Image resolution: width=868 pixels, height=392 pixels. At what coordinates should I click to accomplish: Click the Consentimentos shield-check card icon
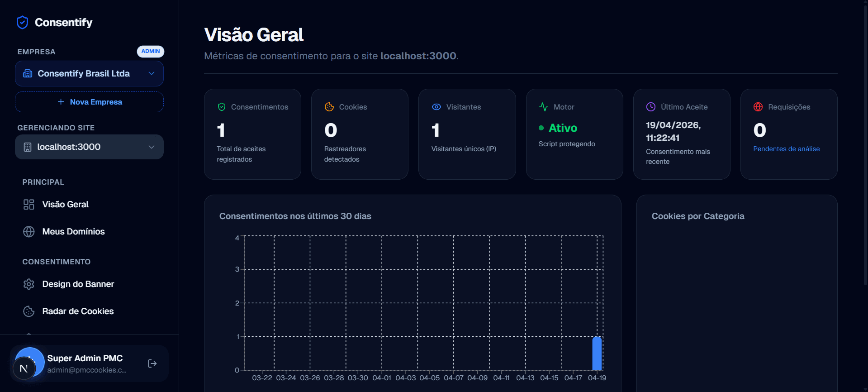222,107
